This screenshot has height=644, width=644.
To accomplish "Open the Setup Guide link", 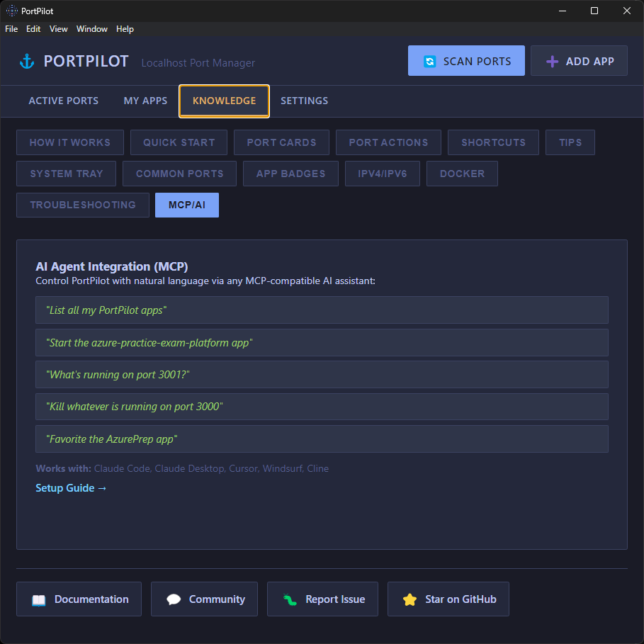I will point(71,488).
